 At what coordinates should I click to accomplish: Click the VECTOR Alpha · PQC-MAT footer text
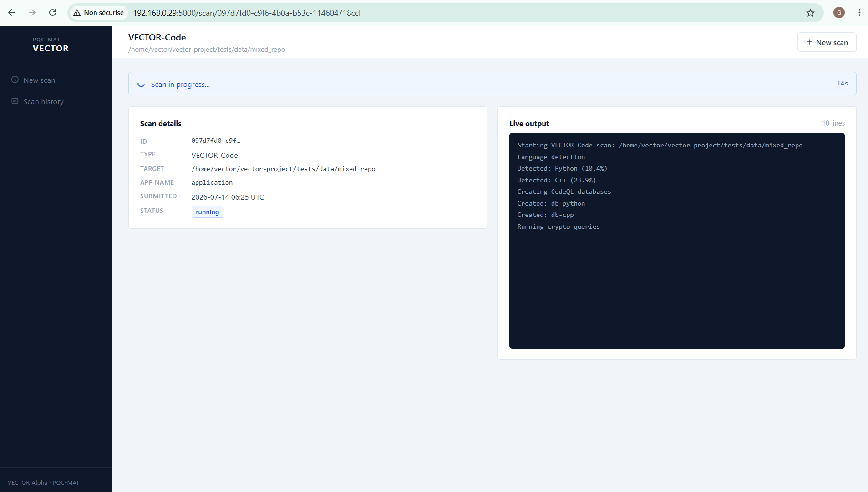[x=43, y=483]
